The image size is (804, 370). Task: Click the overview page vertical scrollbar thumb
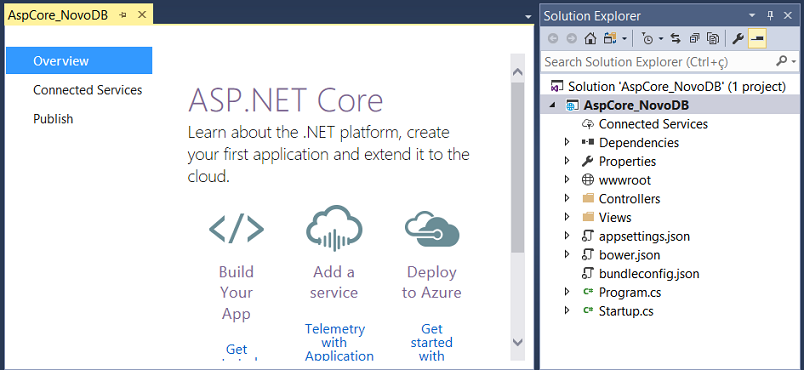517,167
